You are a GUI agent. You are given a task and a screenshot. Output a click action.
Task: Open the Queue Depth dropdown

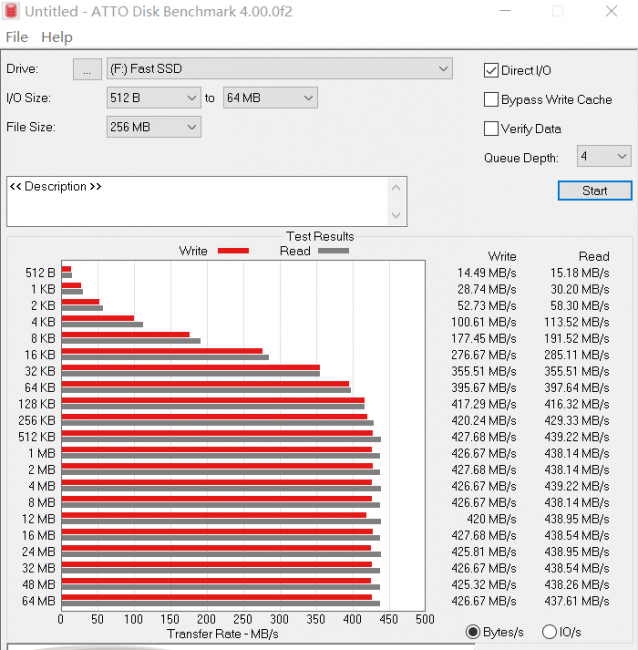[604, 156]
